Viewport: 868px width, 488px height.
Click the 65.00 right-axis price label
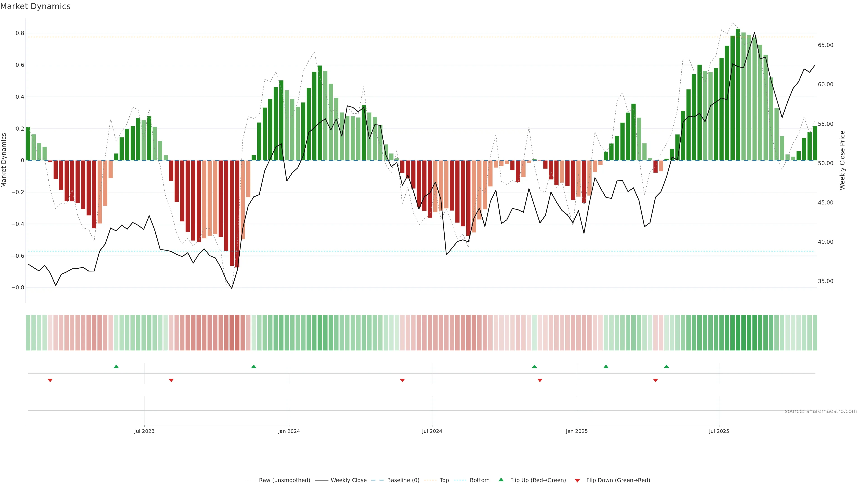(x=825, y=45)
